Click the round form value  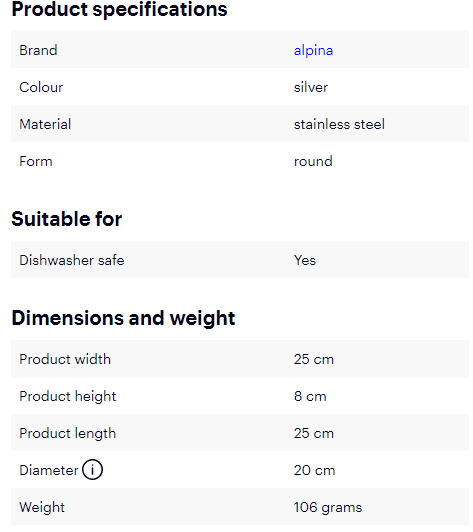[313, 161]
